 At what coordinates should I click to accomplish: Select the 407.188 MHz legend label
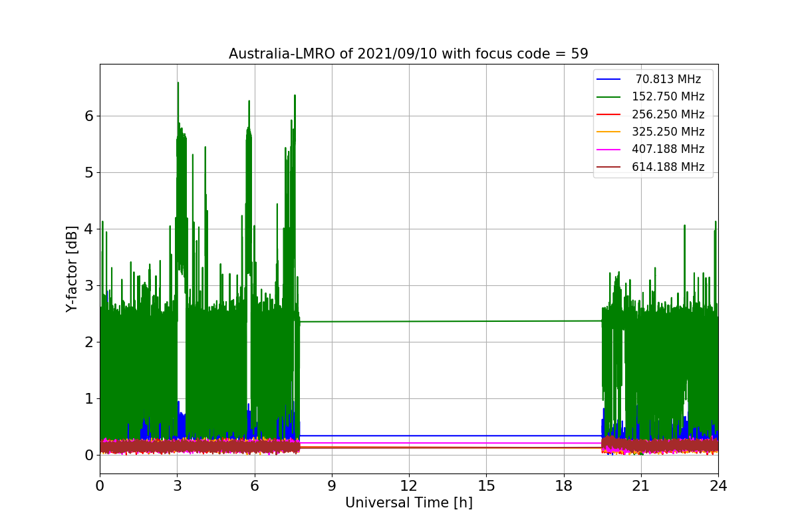point(668,149)
